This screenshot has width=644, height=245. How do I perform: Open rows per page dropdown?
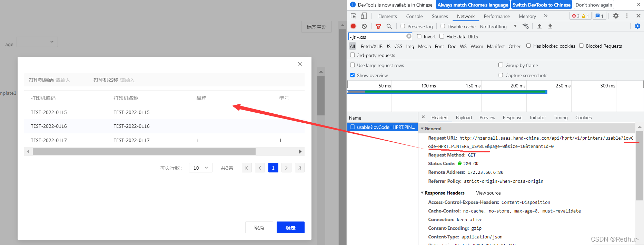point(200,168)
